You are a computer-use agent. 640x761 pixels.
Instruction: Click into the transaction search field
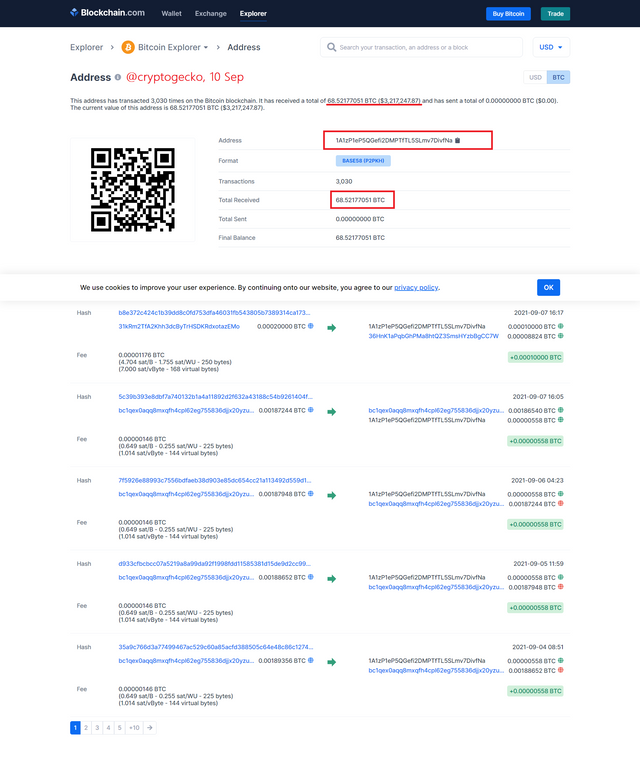coord(421,47)
